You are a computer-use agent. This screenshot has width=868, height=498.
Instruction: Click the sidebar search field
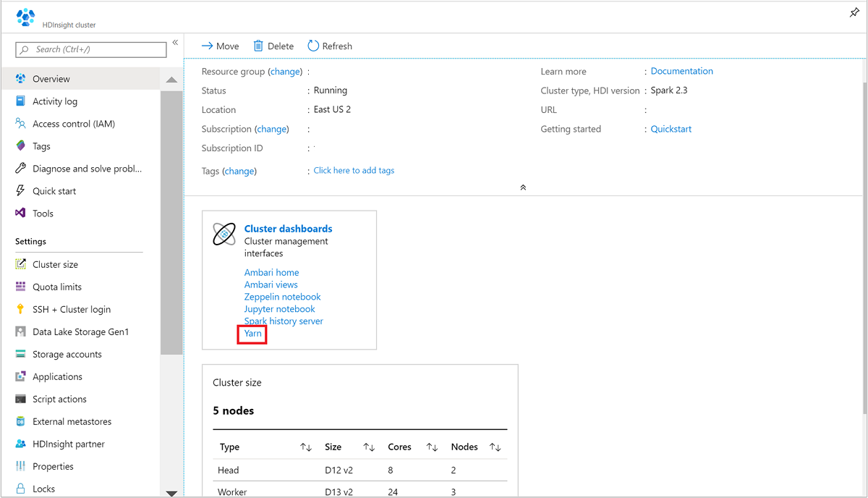90,49
